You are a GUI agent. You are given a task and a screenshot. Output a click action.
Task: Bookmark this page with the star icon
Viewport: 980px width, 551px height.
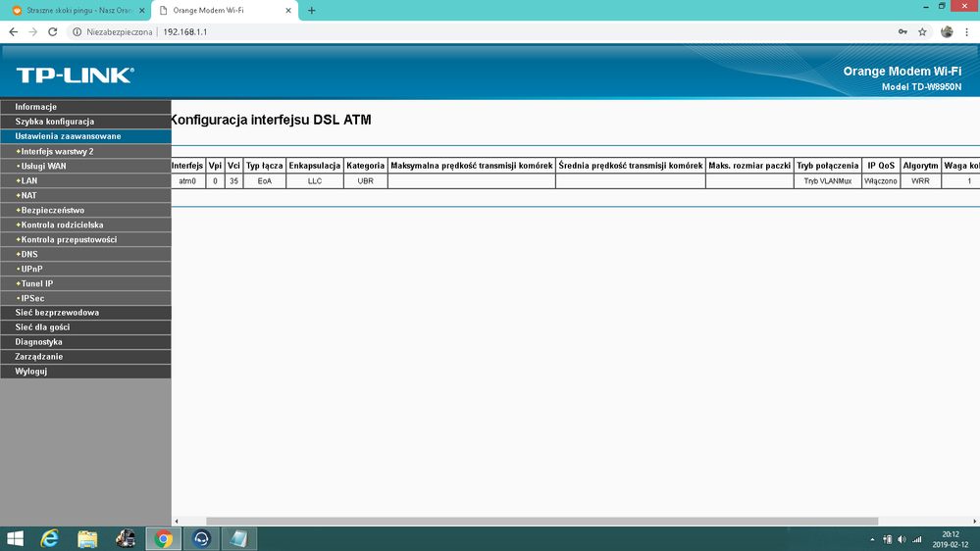click(922, 31)
